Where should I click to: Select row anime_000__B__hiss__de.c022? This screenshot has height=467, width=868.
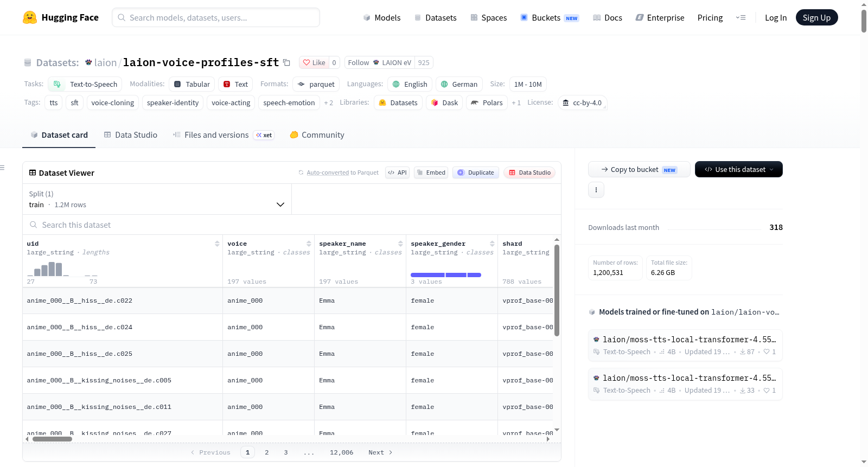[288, 300]
